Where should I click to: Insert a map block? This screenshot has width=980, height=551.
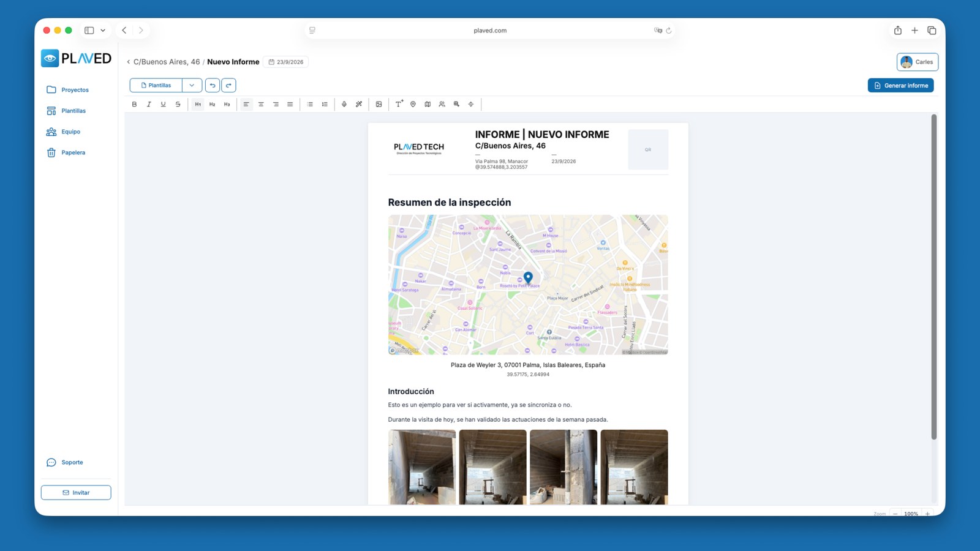coord(428,104)
